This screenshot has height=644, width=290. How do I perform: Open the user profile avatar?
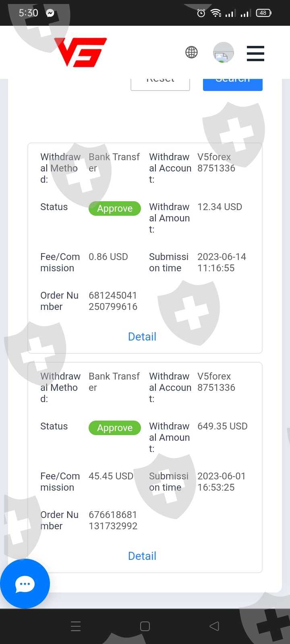click(223, 52)
